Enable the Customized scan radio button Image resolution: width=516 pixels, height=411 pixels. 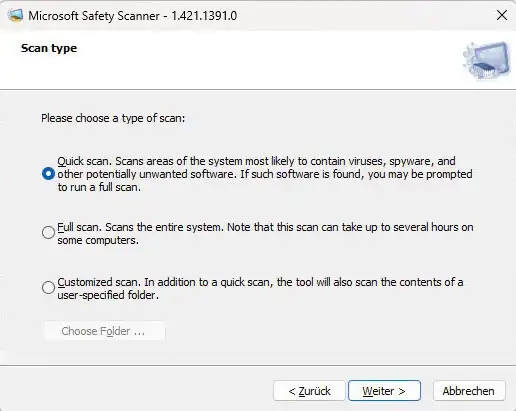pos(48,287)
